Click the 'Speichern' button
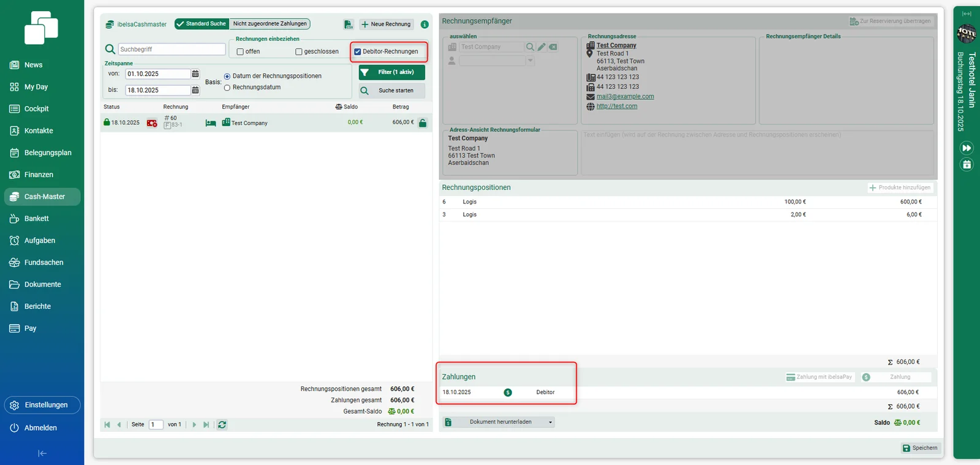 click(920, 448)
